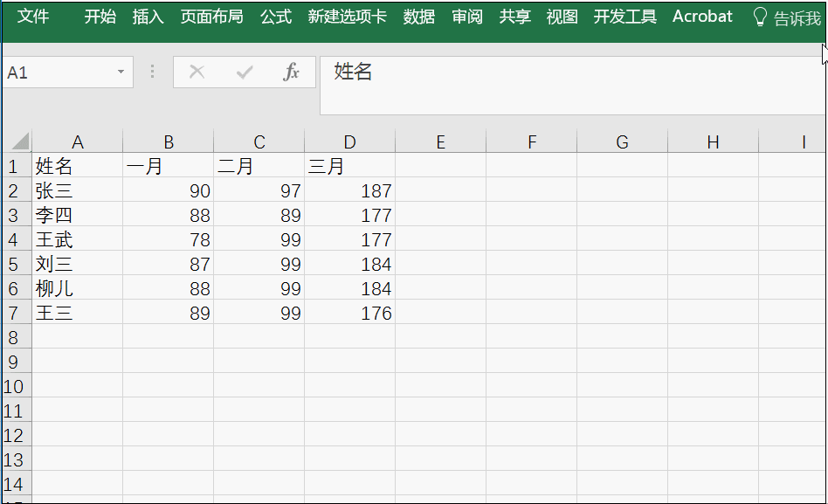Click the formula bar containing 姓名
Screen dimensions: 828x504
[x=572, y=85]
